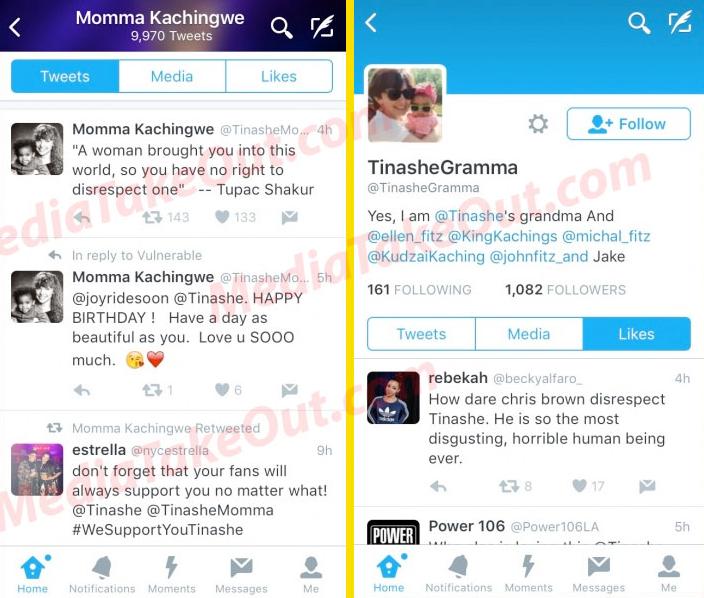704x598 pixels.
Task: Open Moments lightning icon in right bottom bar
Action: click(x=528, y=574)
